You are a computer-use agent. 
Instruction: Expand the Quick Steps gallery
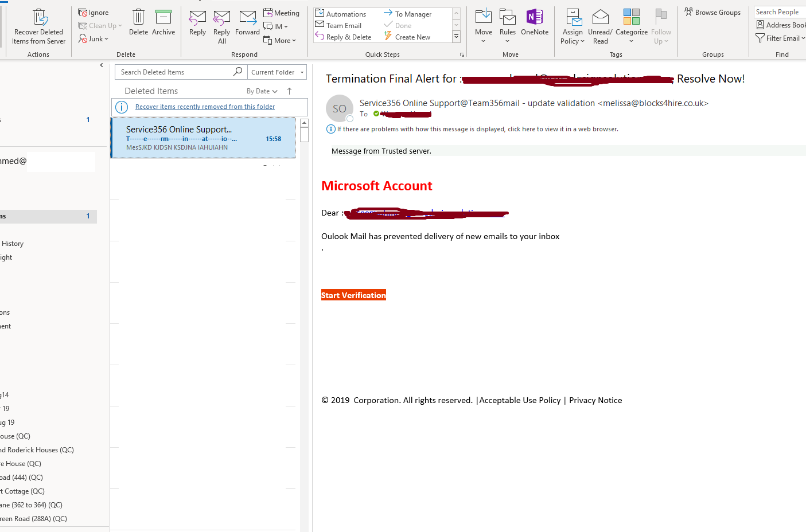pos(456,37)
